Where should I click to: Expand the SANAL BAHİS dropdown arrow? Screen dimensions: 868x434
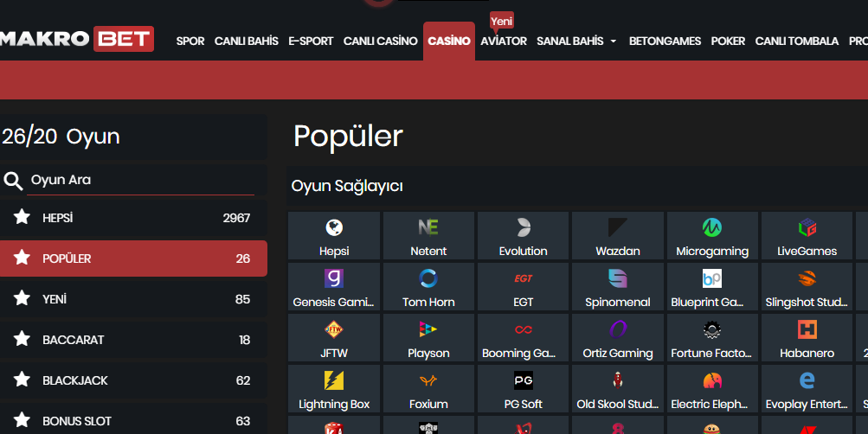click(x=614, y=41)
